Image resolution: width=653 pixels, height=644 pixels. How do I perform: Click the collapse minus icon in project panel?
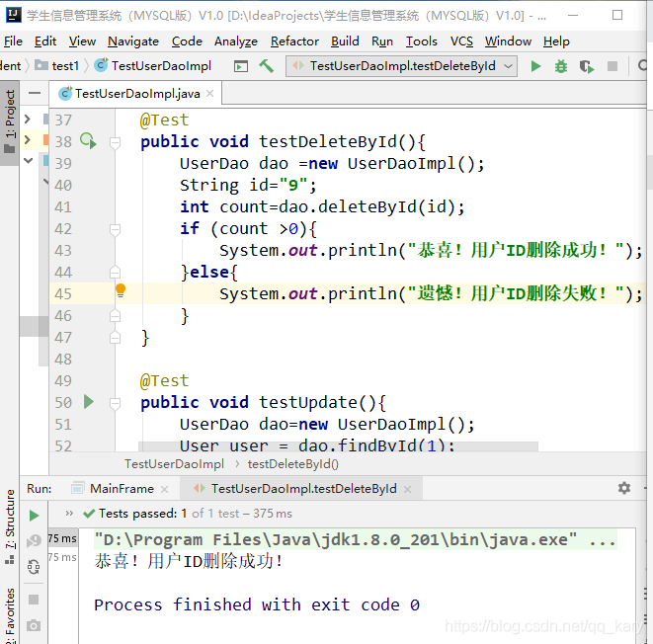35,93
